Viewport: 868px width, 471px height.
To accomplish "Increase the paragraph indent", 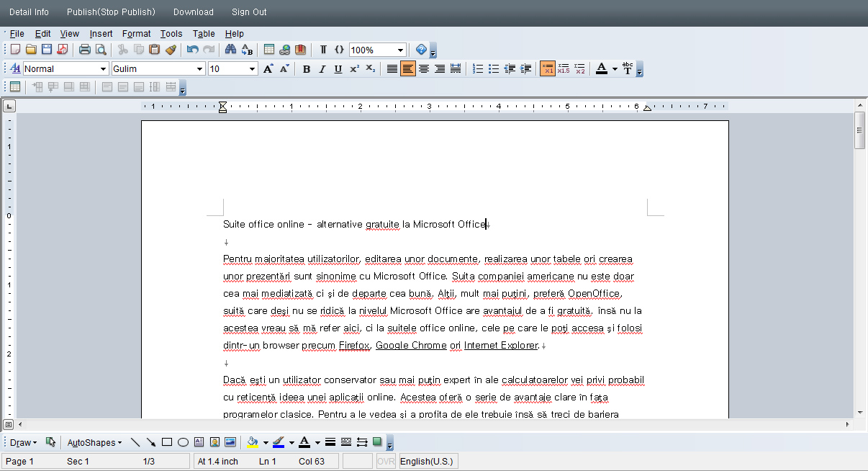I will tap(525, 69).
